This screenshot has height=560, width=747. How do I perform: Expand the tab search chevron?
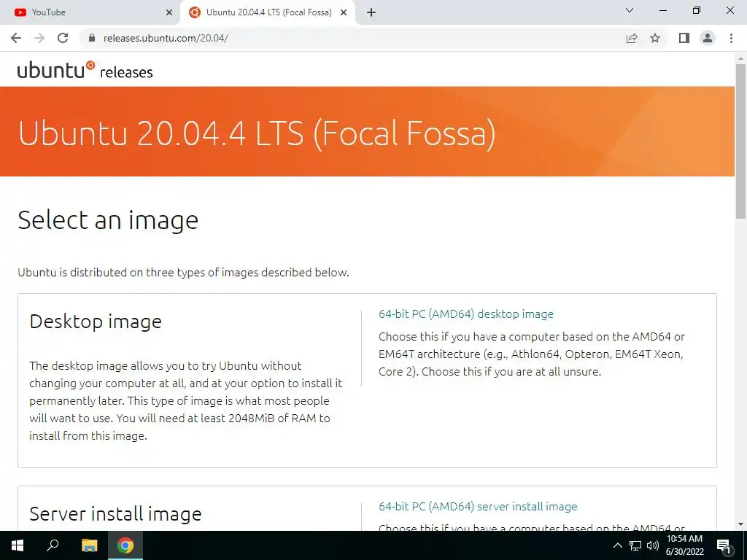630,10
